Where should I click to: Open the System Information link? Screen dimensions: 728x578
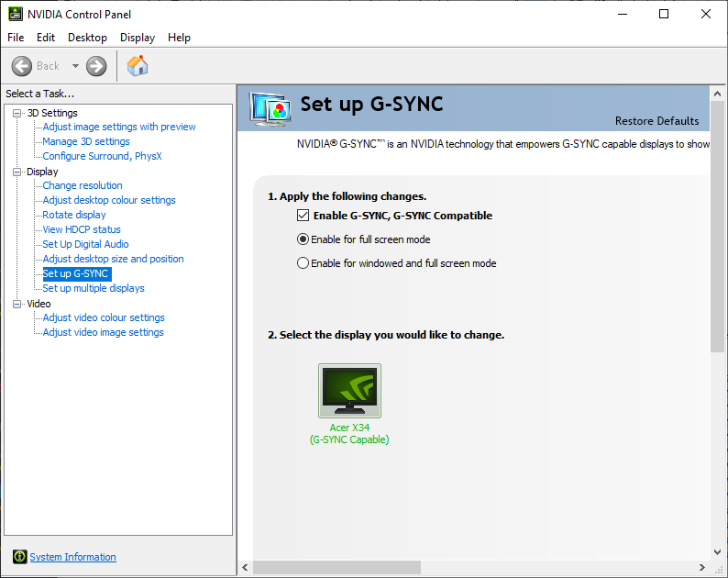[x=72, y=557]
